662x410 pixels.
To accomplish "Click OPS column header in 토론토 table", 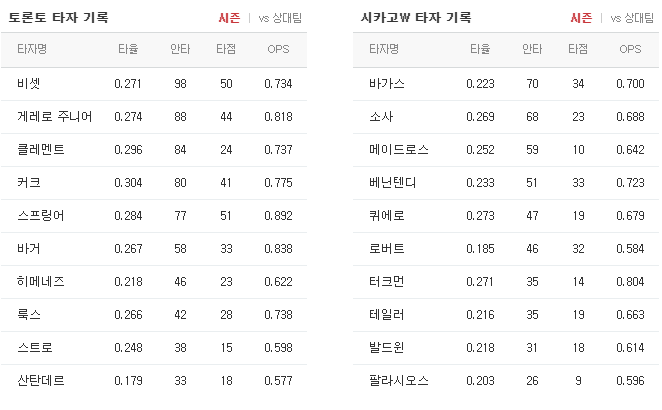I will (x=278, y=49).
